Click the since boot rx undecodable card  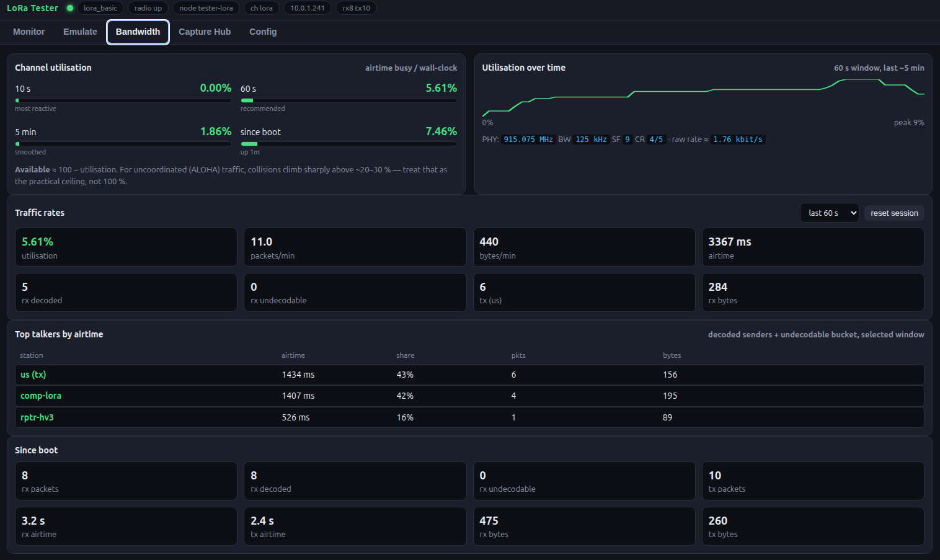[584, 481]
